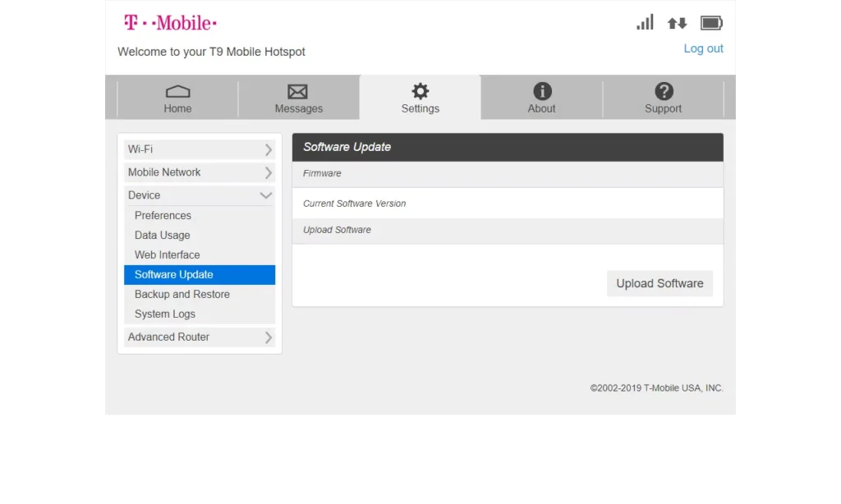Click the Device menu heading
Viewport: 841px width, 504px height.
(x=200, y=195)
